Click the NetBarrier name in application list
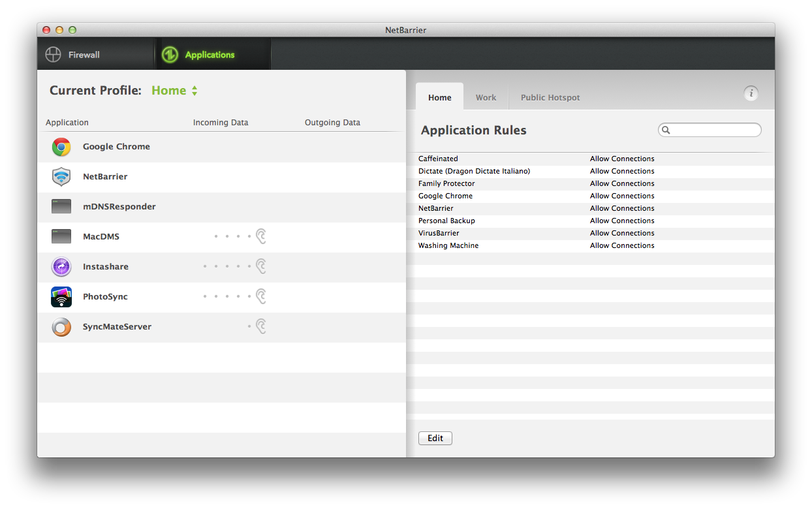This screenshot has height=509, width=812. coord(105,177)
